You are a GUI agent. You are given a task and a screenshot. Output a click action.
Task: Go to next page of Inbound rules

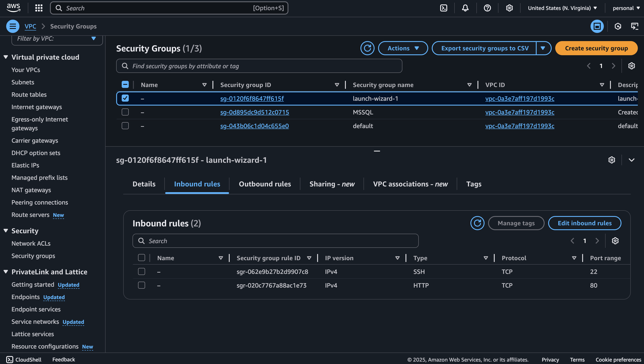(x=597, y=241)
